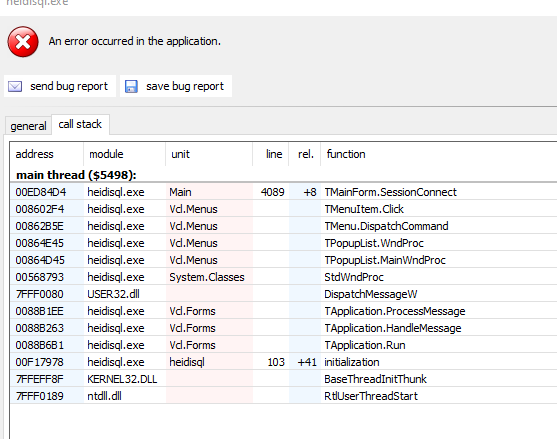Image resolution: width=557 pixels, height=439 pixels.
Task: Select TMenuItem.Click function entry
Action: [x=364, y=209]
